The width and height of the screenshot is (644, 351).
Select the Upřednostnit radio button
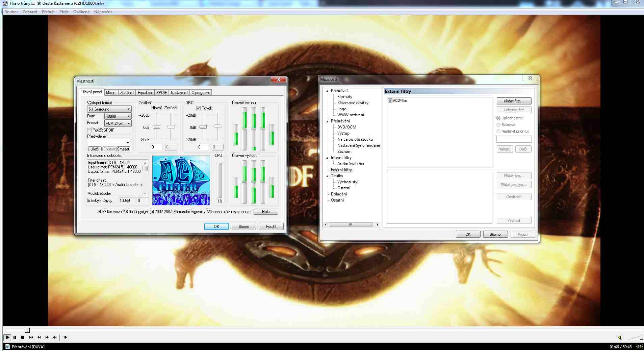498,118
